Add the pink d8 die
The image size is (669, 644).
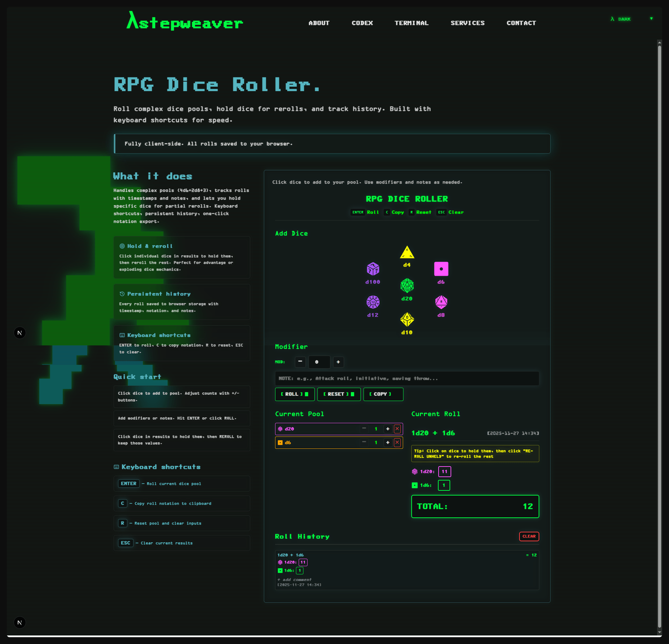point(441,302)
